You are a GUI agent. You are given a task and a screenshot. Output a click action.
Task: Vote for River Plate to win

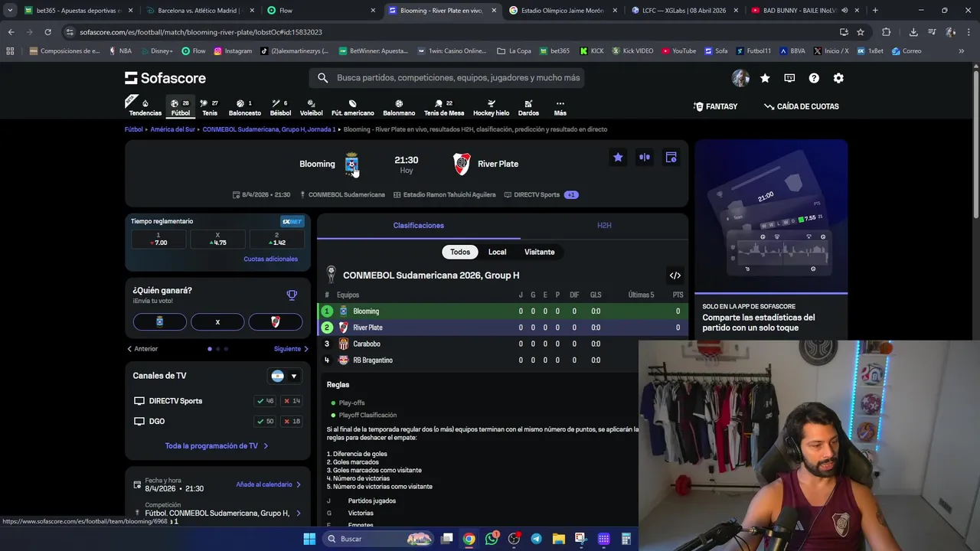pos(276,322)
